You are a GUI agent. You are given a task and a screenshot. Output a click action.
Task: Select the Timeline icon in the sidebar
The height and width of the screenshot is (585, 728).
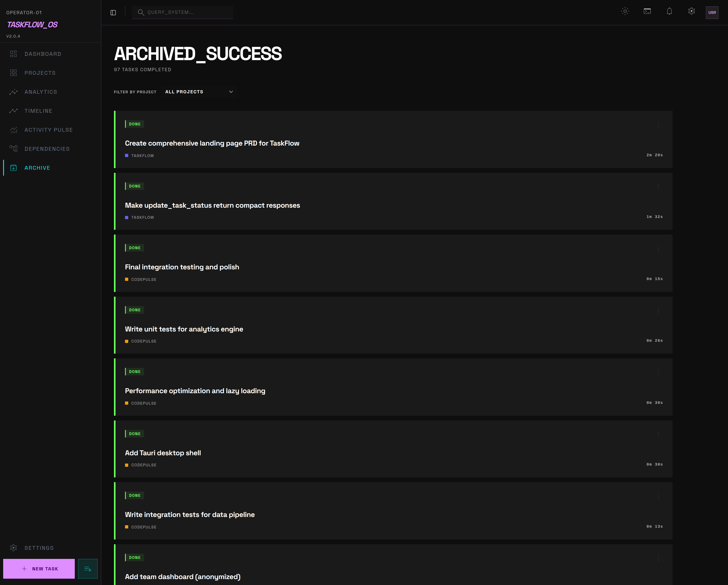(x=13, y=111)
